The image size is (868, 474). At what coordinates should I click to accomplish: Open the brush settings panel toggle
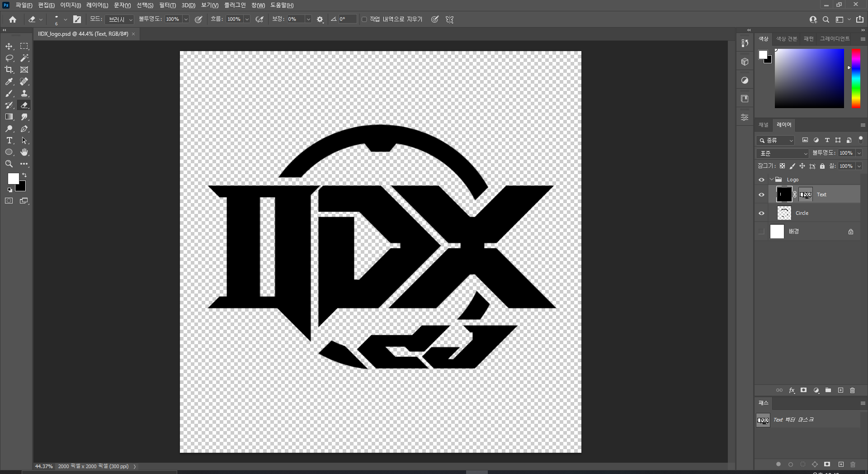click(x=77, y=19)
